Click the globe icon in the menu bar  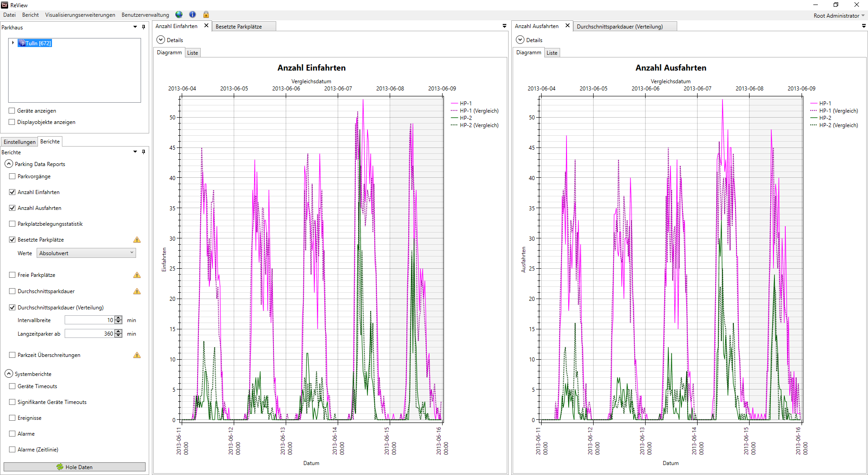point(179,14)
